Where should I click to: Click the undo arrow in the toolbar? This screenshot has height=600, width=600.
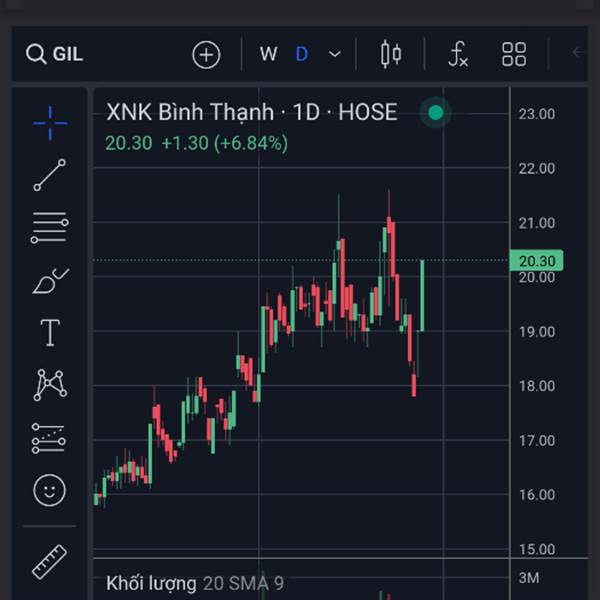(x=578, y=52)
